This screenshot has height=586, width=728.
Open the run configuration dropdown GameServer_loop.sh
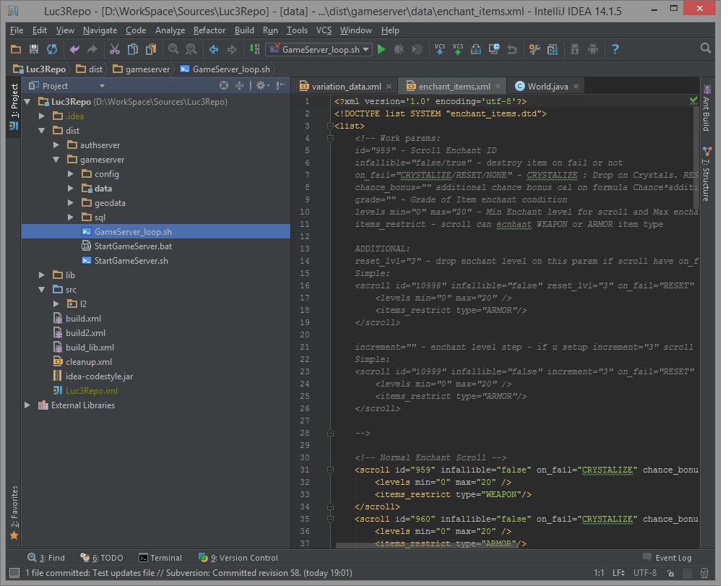[x=319, y=49]
